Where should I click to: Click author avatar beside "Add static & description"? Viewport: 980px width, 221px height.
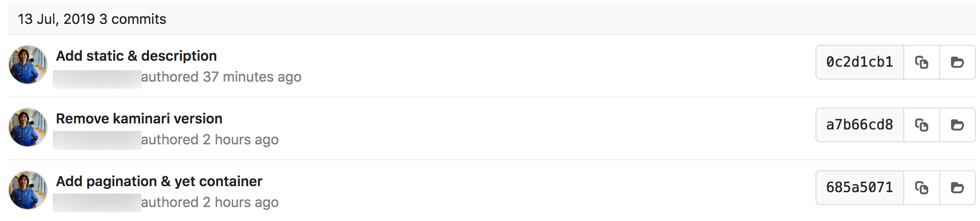coord(28,65)
